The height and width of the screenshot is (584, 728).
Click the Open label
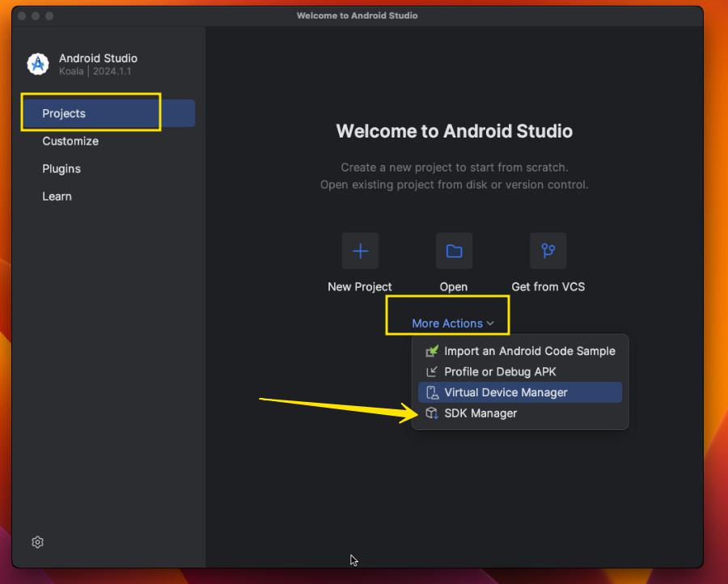coord(454,287)
